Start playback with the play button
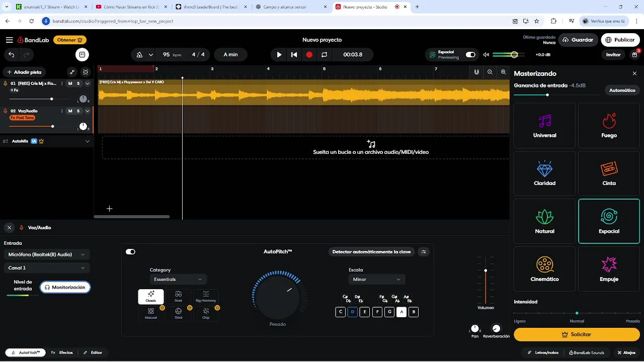This screenshot has height=362, width=644. click(279, 54)
